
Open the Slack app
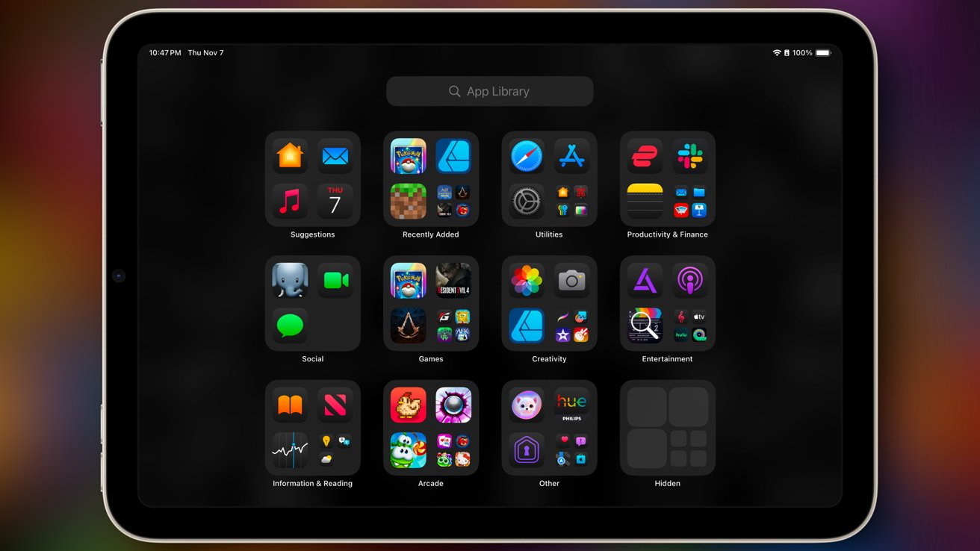coord(690,156)
